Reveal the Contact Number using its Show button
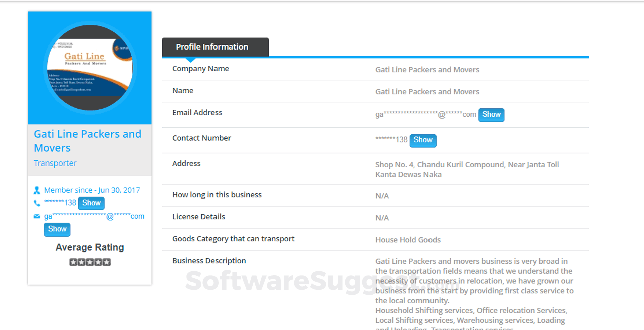Screen dimensions: 644x330 422,140
